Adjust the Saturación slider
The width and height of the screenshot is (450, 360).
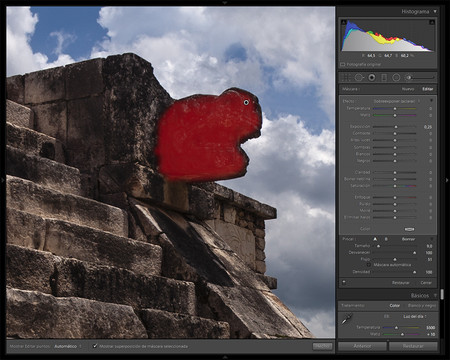(x=394, y=186)
